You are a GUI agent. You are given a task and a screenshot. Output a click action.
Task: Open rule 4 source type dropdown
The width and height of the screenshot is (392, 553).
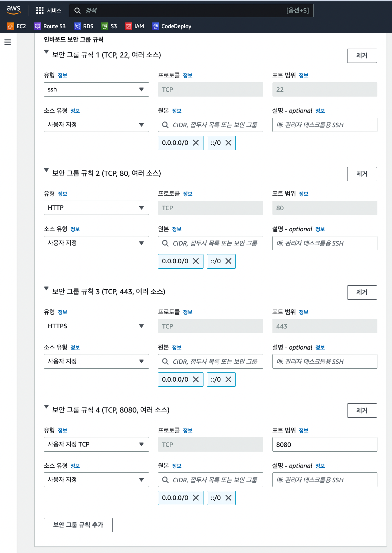96,480
